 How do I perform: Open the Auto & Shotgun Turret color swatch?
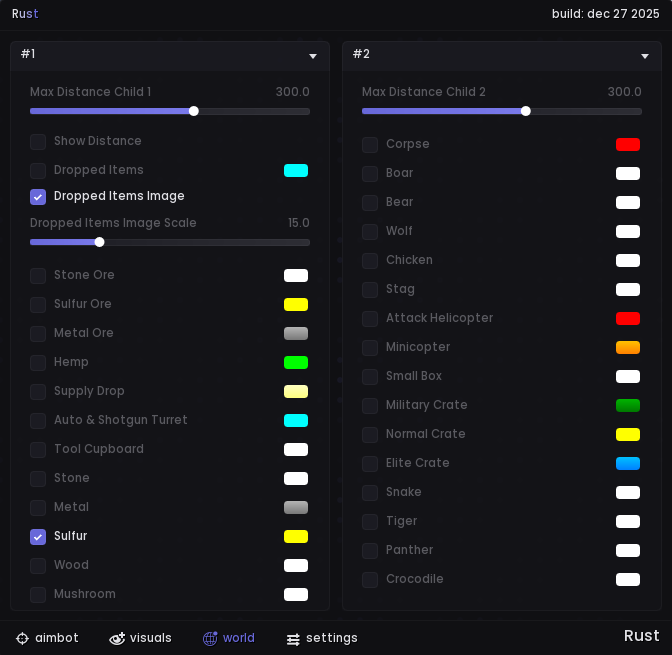click(x=296, y=421)
